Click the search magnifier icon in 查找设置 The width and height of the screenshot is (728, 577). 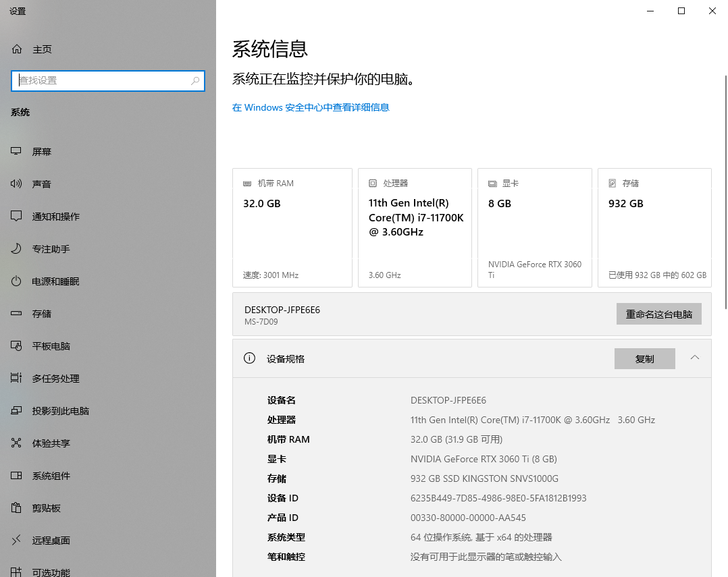[x=195, y=80]
